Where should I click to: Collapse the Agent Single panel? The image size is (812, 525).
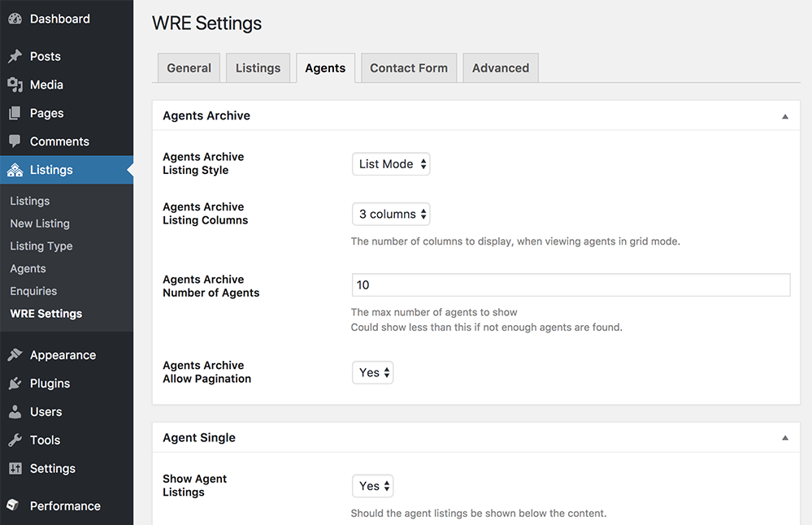point(785,438)
